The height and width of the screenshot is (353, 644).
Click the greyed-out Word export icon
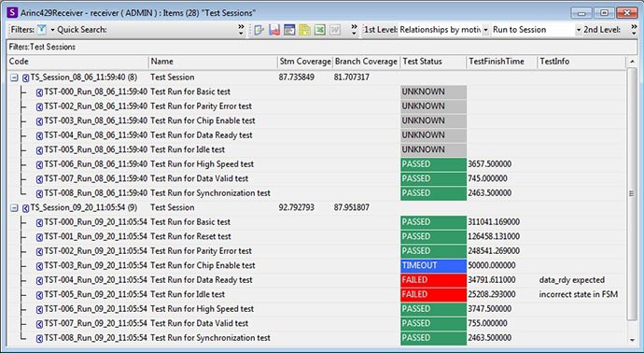(335, 30)
